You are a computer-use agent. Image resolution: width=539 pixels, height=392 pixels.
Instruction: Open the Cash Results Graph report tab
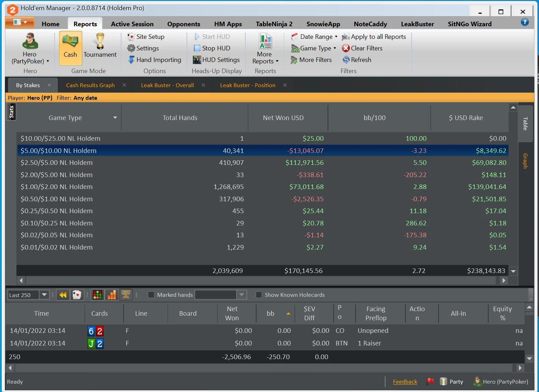pyautogui.click(x=90, y=85)
